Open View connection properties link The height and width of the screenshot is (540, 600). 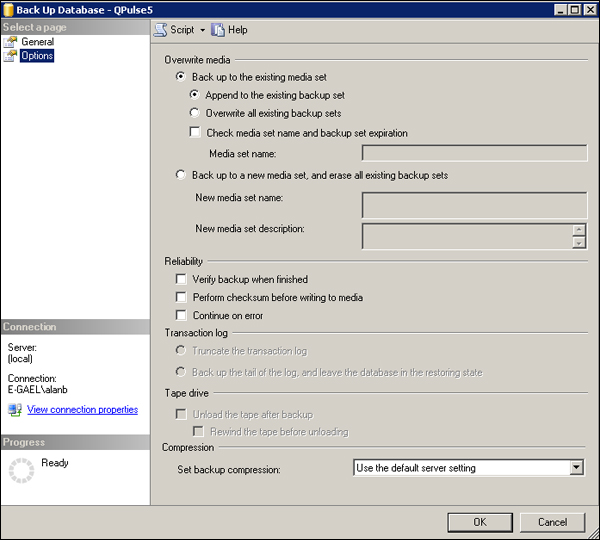point(82,409)
